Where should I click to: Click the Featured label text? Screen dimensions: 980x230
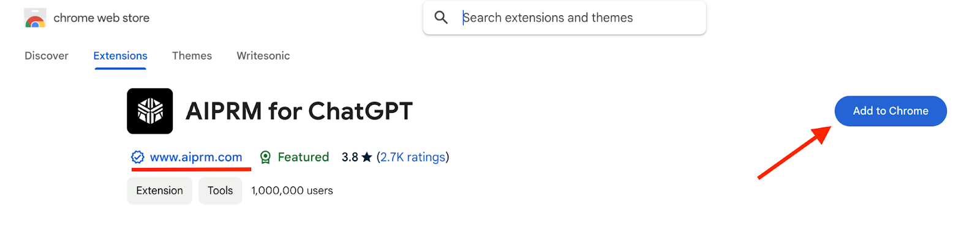[x=303, y=157]
